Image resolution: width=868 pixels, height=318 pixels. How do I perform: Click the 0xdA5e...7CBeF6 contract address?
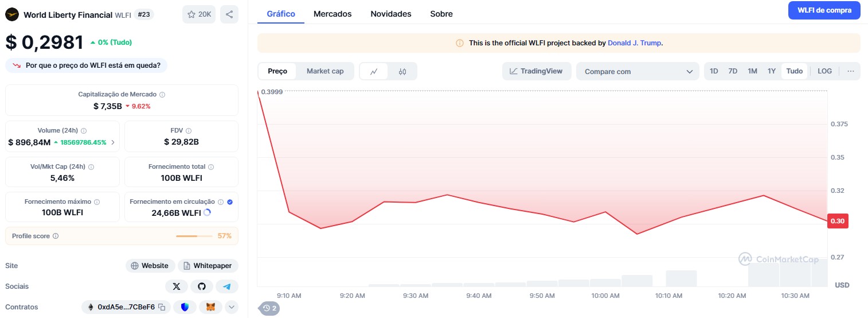tap(126, 307)
